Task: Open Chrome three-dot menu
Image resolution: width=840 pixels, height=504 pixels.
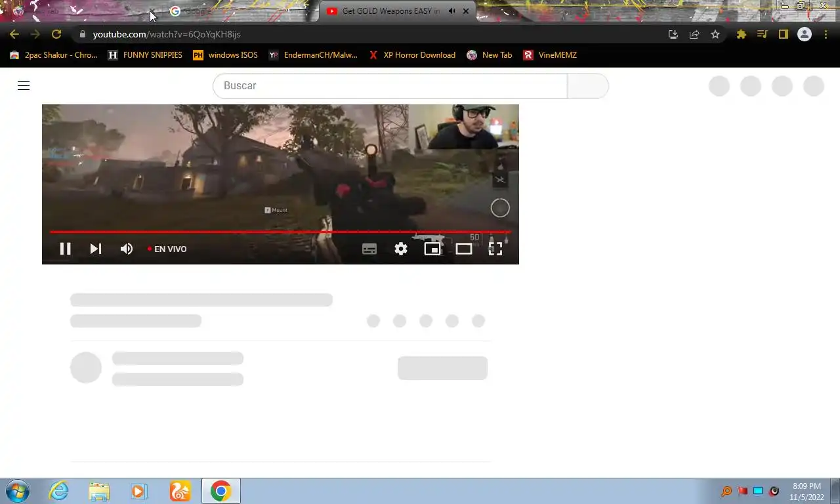Action: pyautogui.click(x=826, y=34)
